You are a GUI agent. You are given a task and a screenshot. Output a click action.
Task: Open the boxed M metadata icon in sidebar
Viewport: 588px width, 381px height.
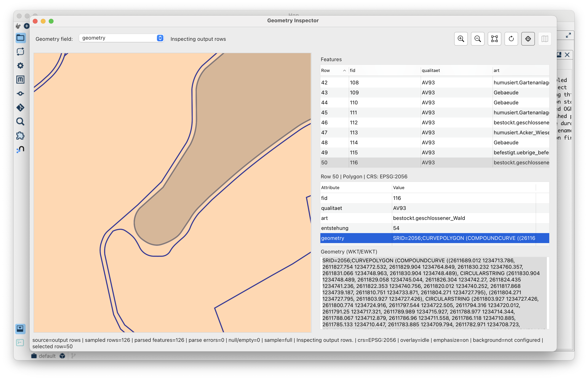[x=20, y=80]
